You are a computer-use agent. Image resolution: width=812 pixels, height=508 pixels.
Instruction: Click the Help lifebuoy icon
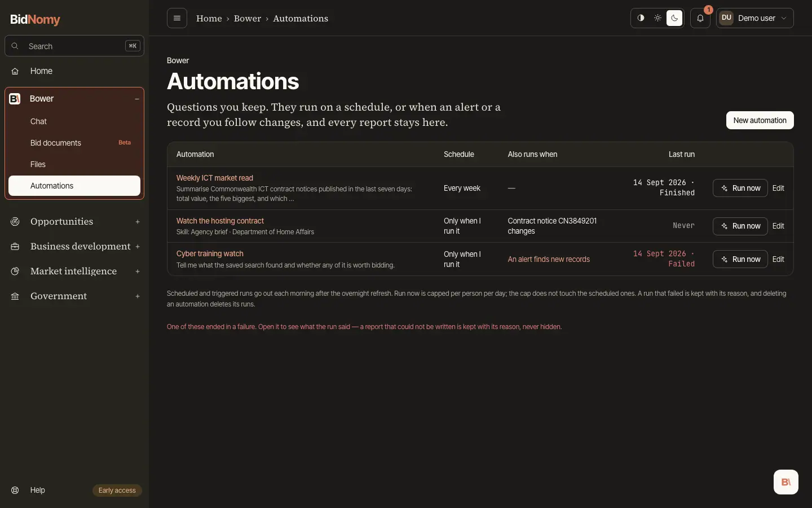click(x=15, y=491)
